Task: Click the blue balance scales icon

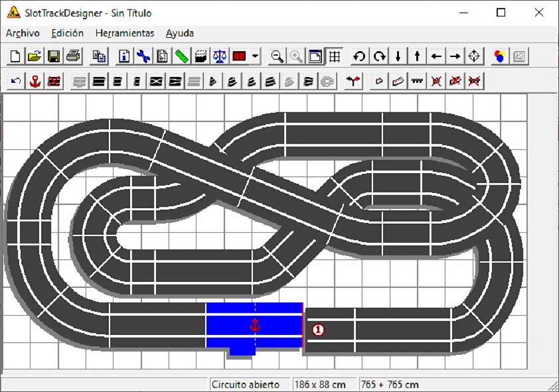Action: 220,56
